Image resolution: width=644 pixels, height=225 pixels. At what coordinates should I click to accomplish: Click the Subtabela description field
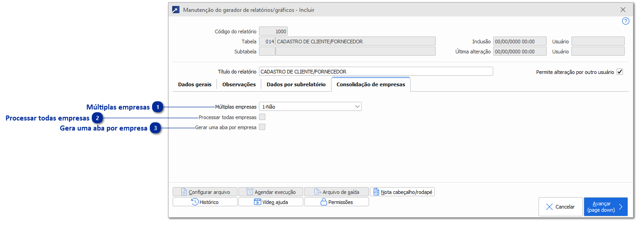coord(355,52)
